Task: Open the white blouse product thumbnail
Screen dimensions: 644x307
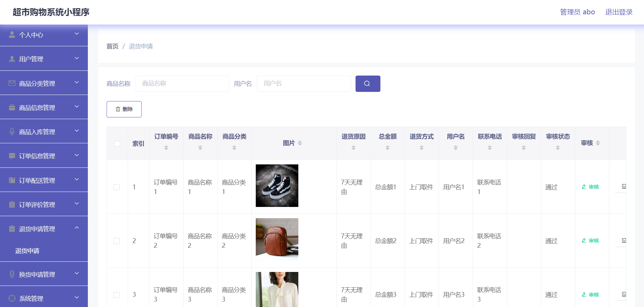Action: click(x=277, y=289)
